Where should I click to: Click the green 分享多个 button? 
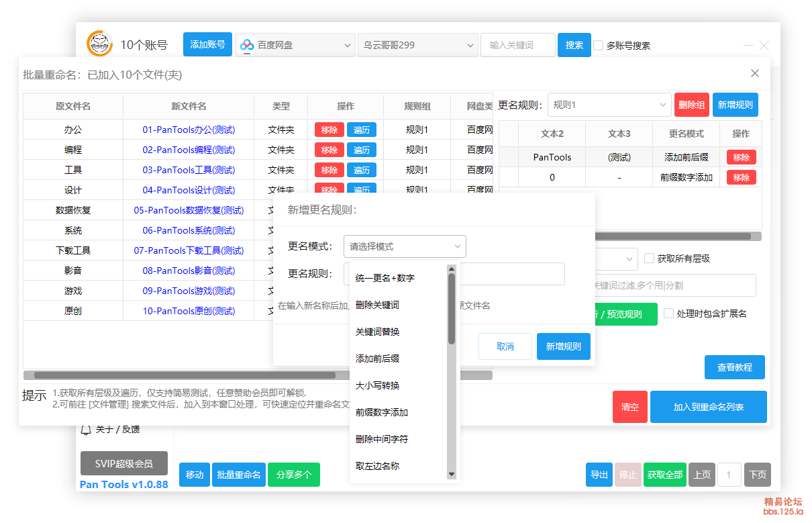pos(294,475)
